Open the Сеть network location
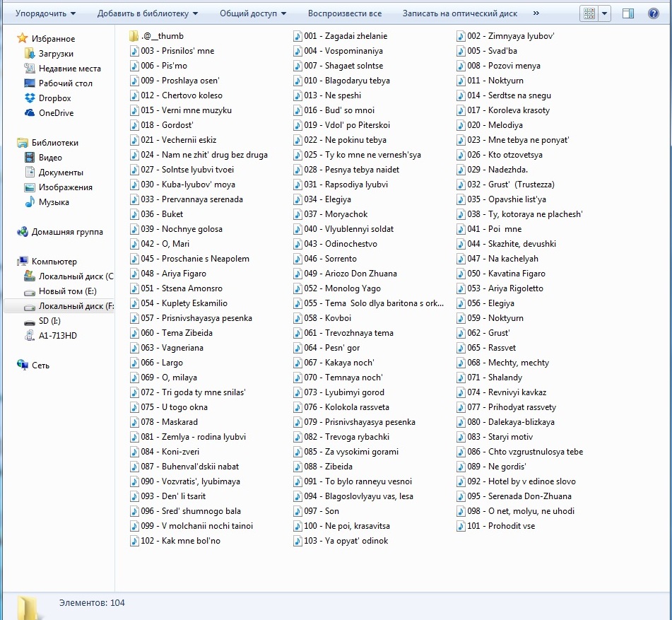The width and height of the screenshot is (672, 620). 40,365
